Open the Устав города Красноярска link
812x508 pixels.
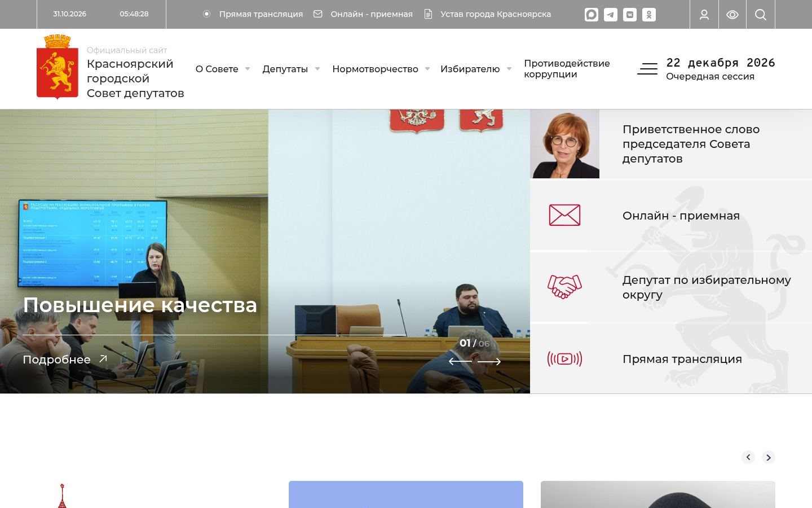click(x=496, y=14)
